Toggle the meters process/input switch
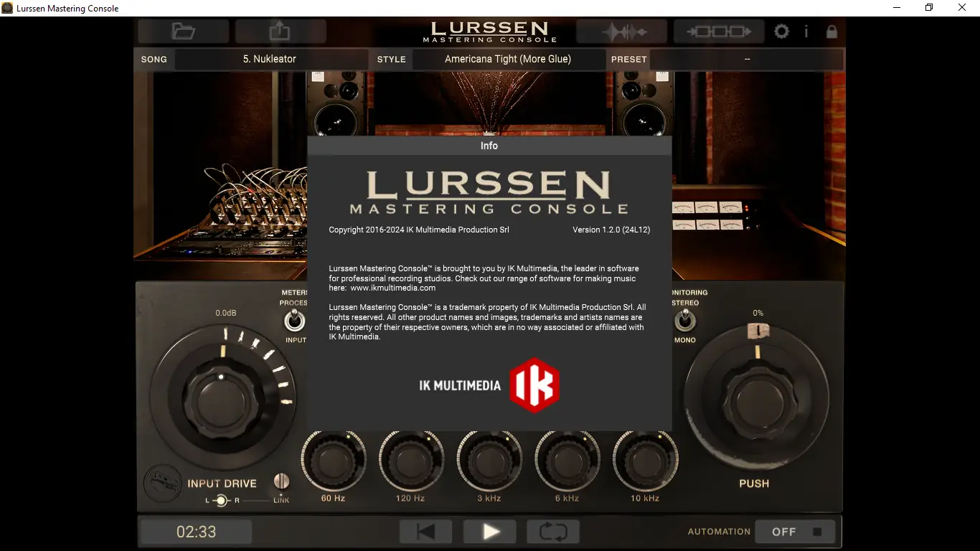The image size is (980, 551). click(294, 321)
